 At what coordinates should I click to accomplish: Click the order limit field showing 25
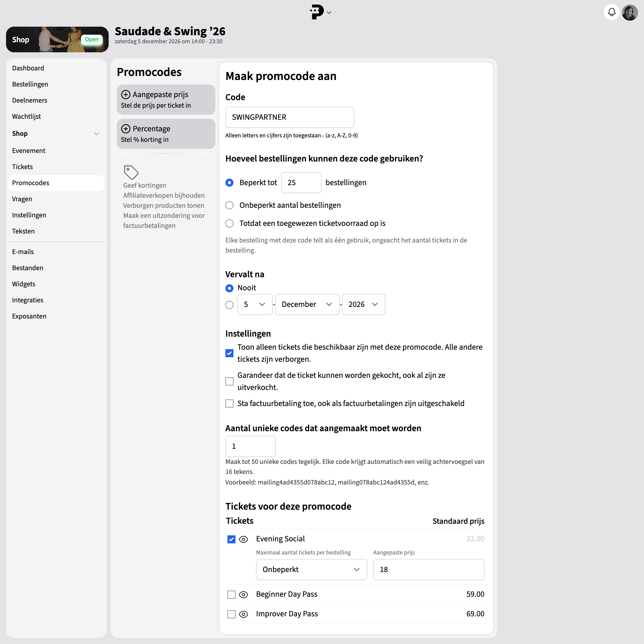click(x=301, y=183)
